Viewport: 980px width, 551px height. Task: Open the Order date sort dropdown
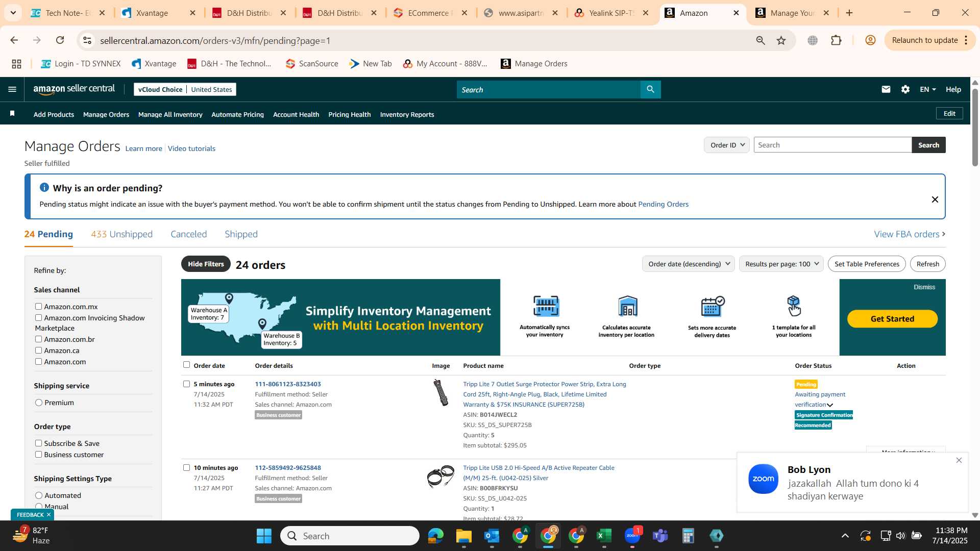688,264
